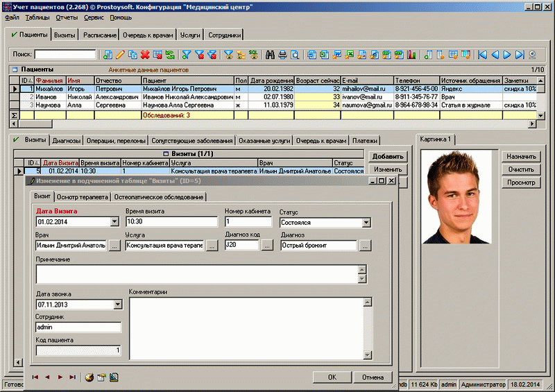Viewport: 555px width, 392px height.
Task: Click the delete record red X icon
Action: tap(145, 54)
